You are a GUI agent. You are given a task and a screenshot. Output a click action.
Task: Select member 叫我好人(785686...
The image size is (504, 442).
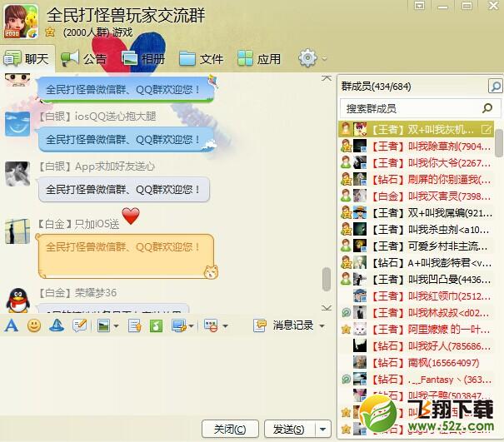416,346
